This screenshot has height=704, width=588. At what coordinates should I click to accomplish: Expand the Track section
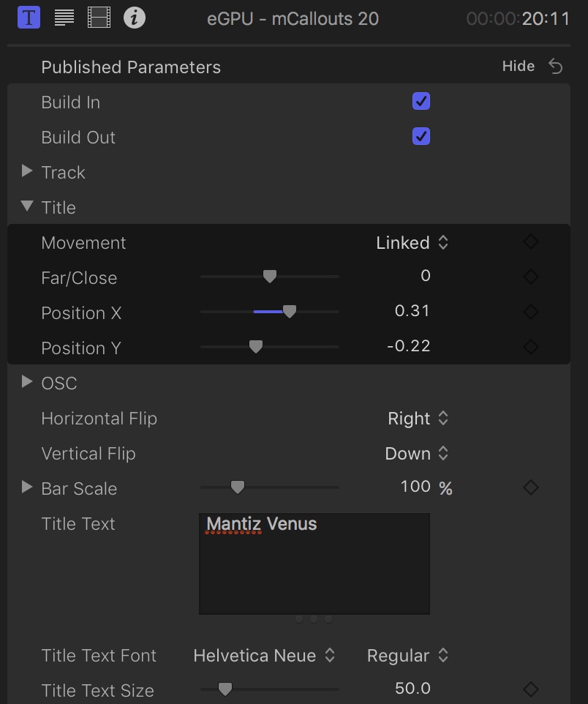pyautogui.click(x=27, y=172)
